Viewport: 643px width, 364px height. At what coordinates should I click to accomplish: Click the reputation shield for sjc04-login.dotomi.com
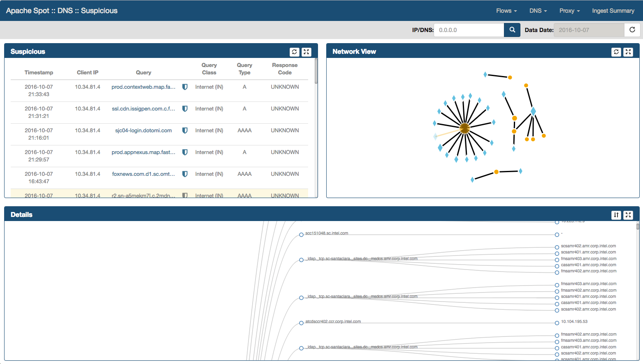pos(185,131)
